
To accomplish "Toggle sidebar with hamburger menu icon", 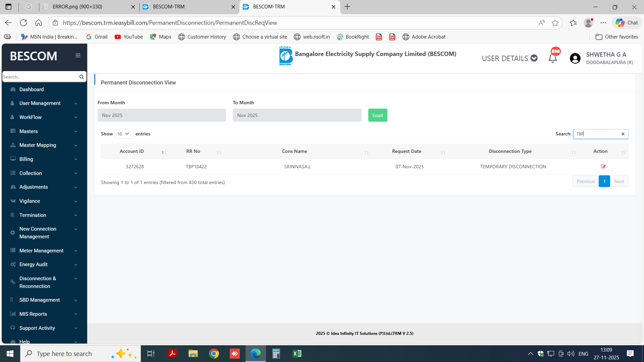I will click(78, 56).
